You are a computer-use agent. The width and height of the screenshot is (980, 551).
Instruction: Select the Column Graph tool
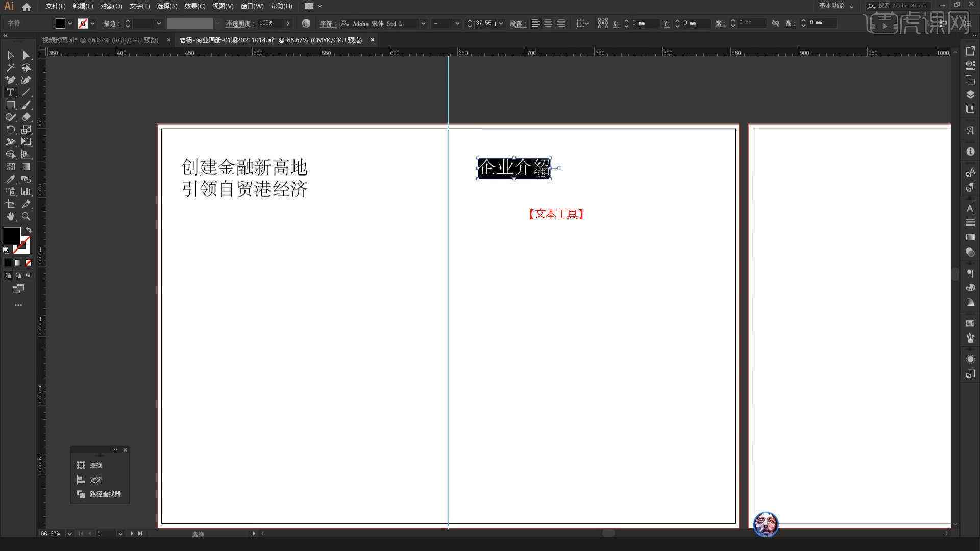tap(26, 192)
